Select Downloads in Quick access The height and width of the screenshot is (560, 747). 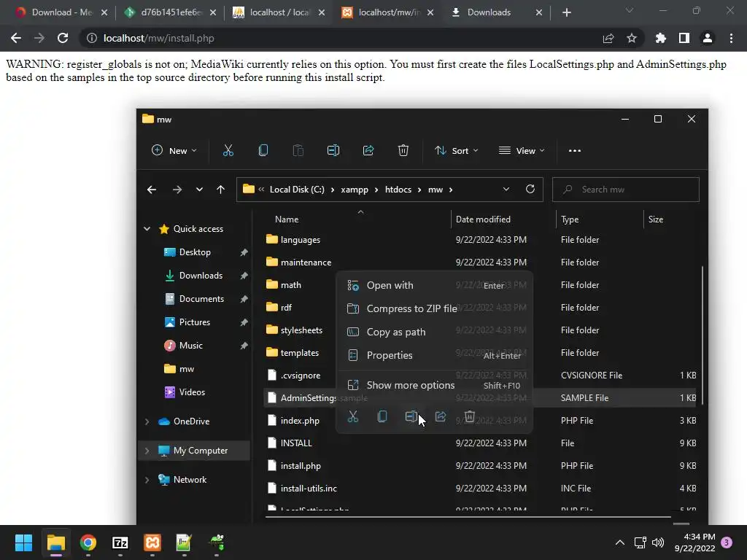coord(201,276)
